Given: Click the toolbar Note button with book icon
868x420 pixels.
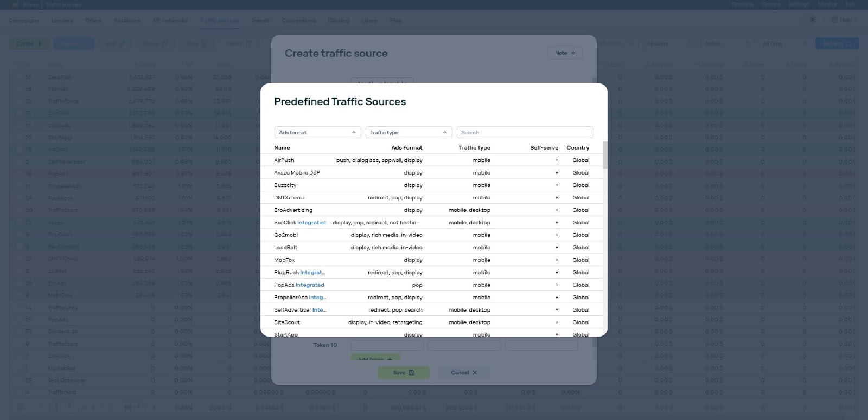Looking at the screenshot, I should tap(196, 44).
